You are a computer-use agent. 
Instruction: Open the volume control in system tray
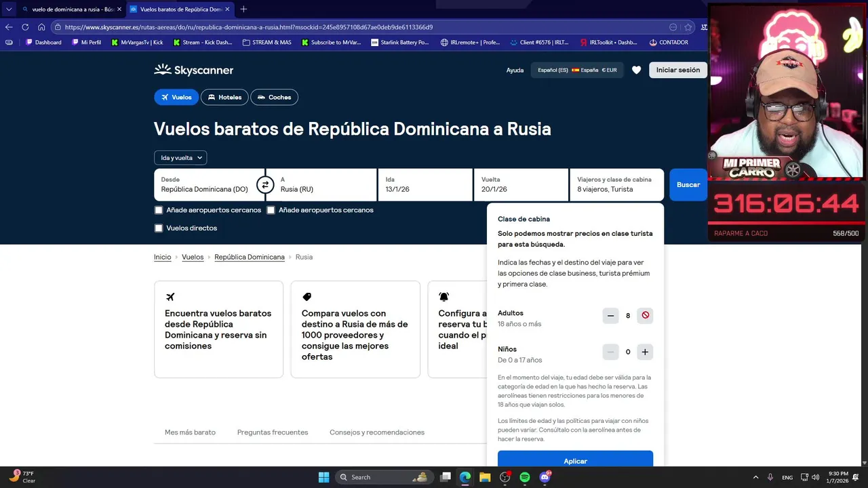pos(815,477)
